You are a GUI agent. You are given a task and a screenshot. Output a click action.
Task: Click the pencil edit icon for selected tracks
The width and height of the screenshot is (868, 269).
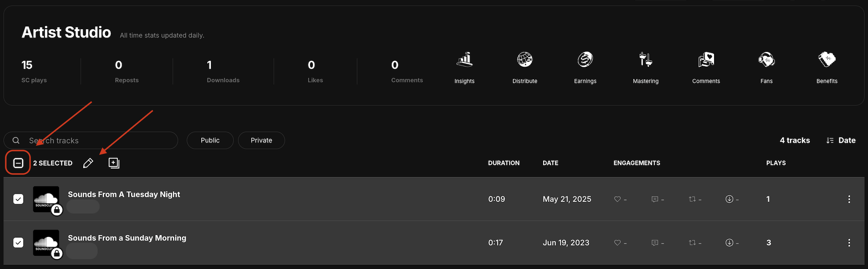point(88,163)
